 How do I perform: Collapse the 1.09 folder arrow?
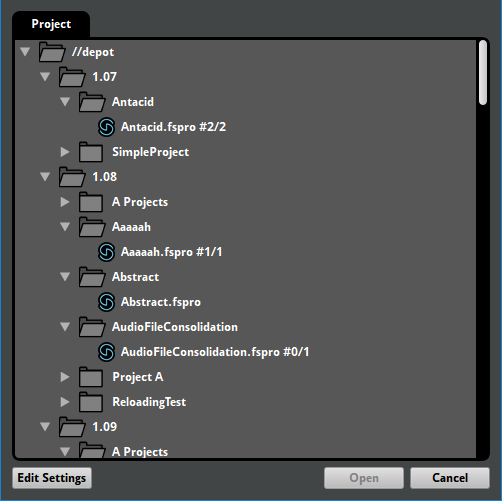(x=45, y=427)
